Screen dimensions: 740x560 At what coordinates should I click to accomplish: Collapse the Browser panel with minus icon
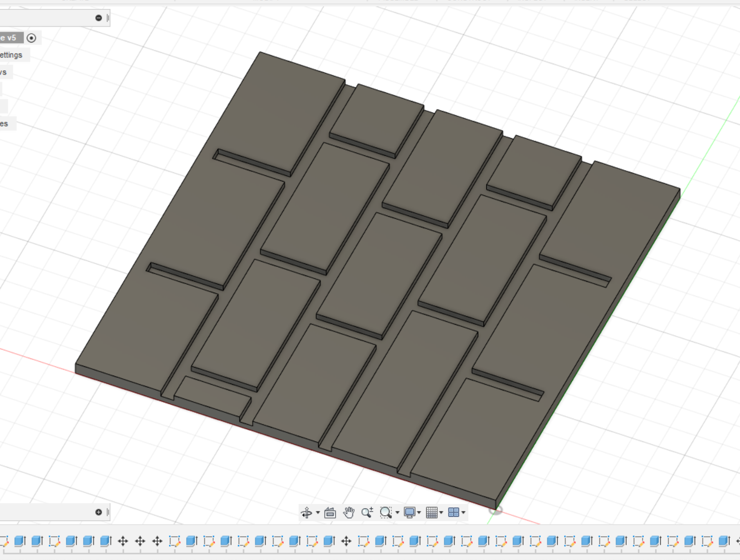click(x=99, y=18)
